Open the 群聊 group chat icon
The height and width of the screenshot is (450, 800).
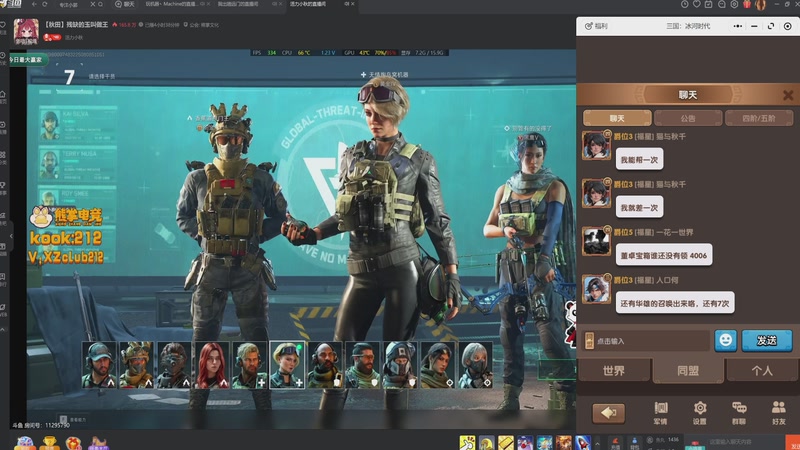coord(739,412)
